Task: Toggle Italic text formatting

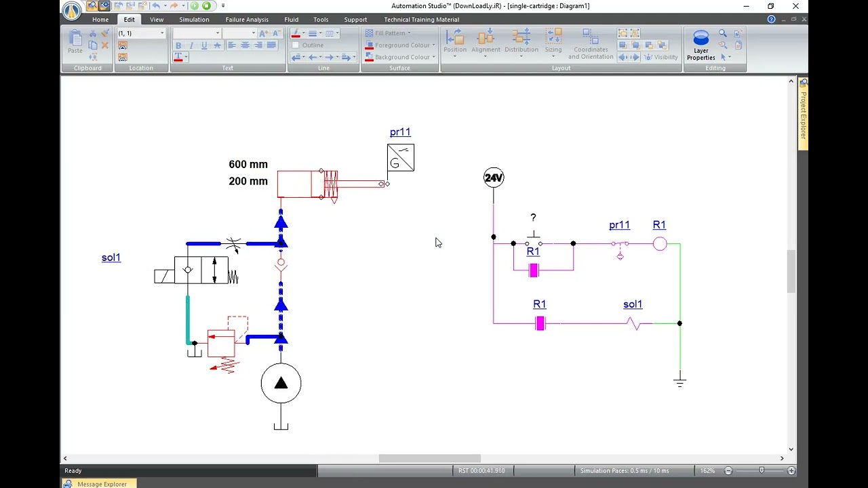Action: (x=191, y=45)
